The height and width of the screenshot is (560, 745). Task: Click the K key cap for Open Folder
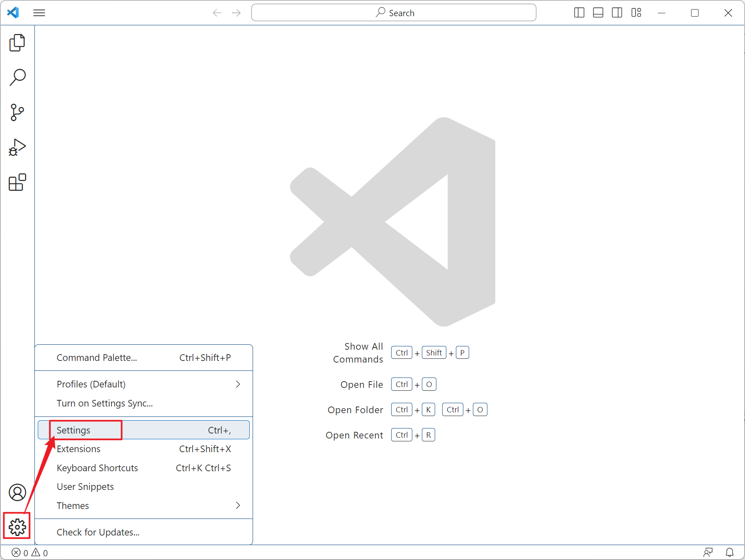428,409
